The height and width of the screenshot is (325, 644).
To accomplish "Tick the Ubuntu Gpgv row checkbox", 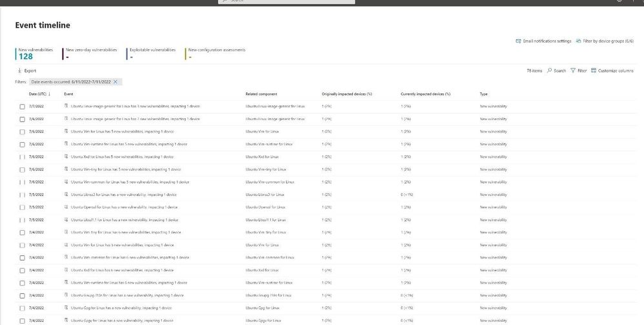I will coord(22,320).
